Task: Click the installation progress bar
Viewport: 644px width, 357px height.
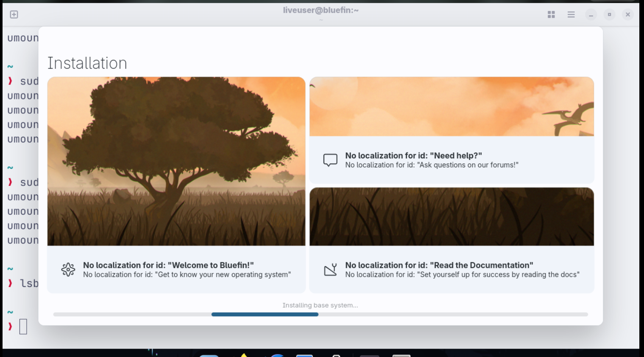Action: [321, 315]
